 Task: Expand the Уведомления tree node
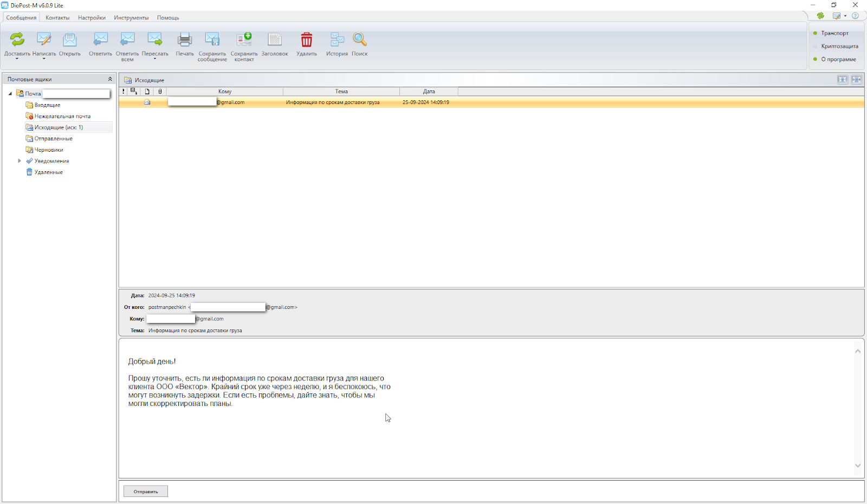click(20, 161)
